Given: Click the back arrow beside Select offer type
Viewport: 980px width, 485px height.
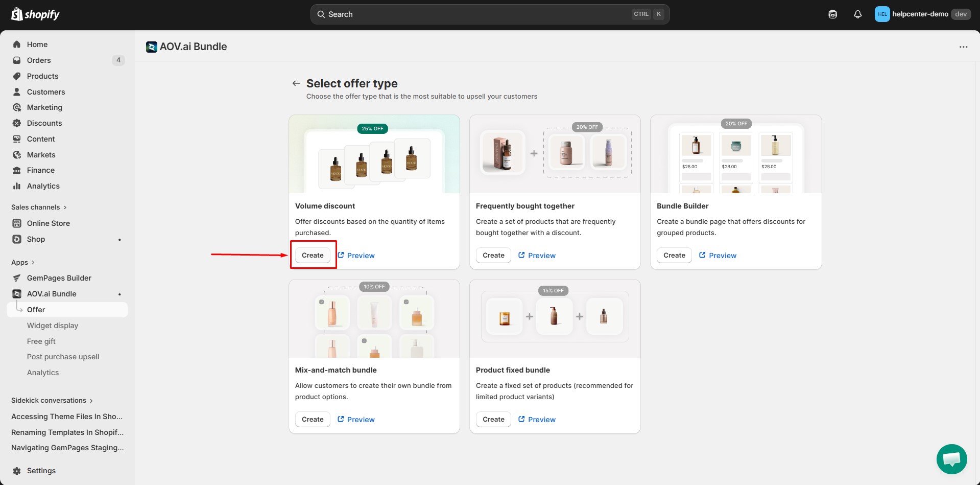Looking at the screenshot, I should pos(296,83).
